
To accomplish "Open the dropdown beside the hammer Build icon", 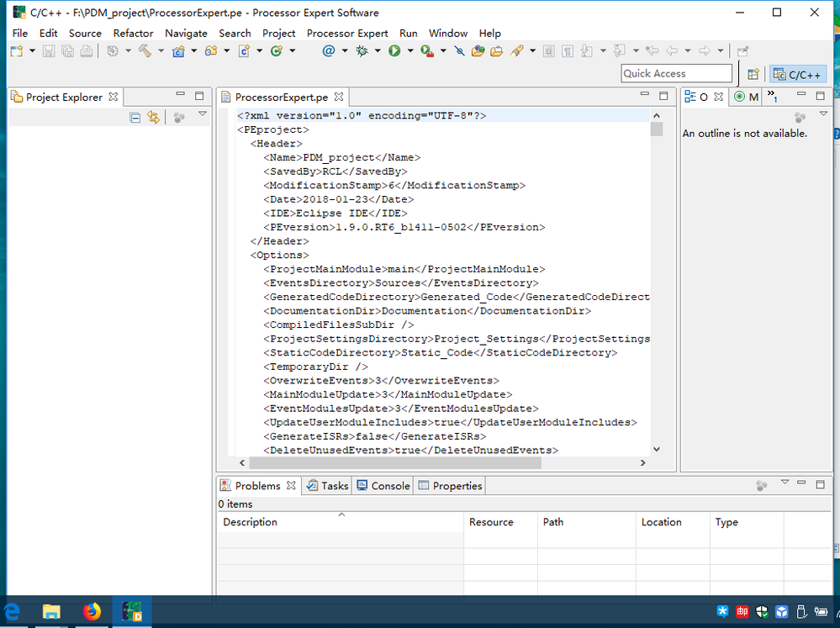I will [161, 51].
